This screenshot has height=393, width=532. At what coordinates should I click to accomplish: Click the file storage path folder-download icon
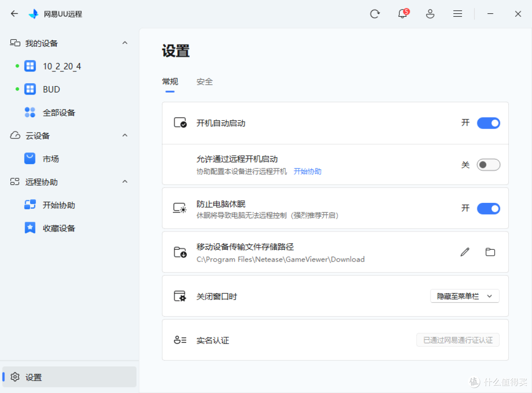click(180, 252)
